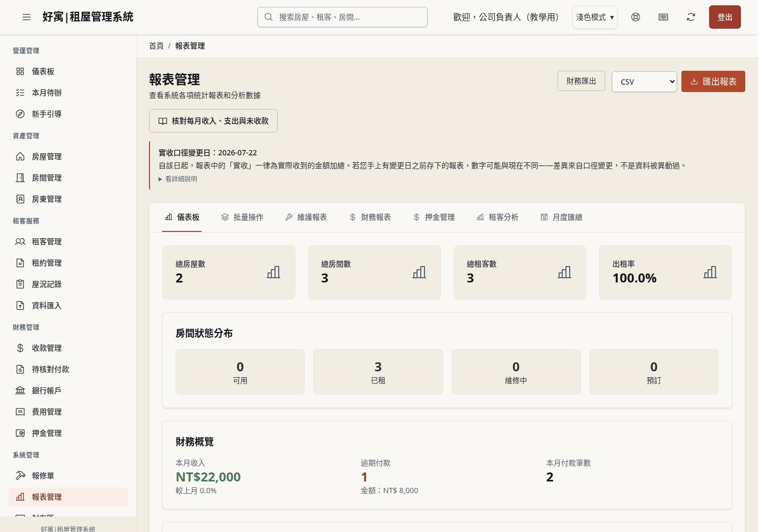Switch to the 批量操作 tab
Image resolution: width=766 pixels, height=532 pixels.
(242, 217)
